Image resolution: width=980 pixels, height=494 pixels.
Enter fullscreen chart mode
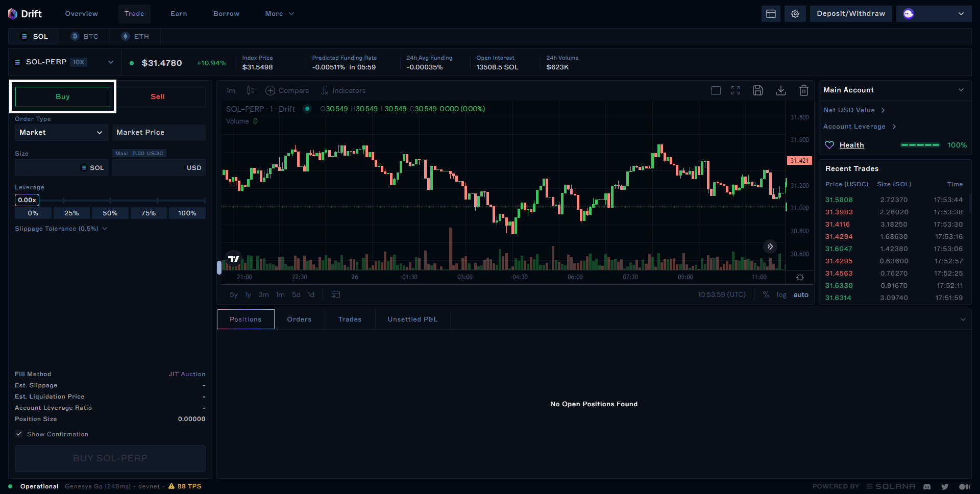736,90
